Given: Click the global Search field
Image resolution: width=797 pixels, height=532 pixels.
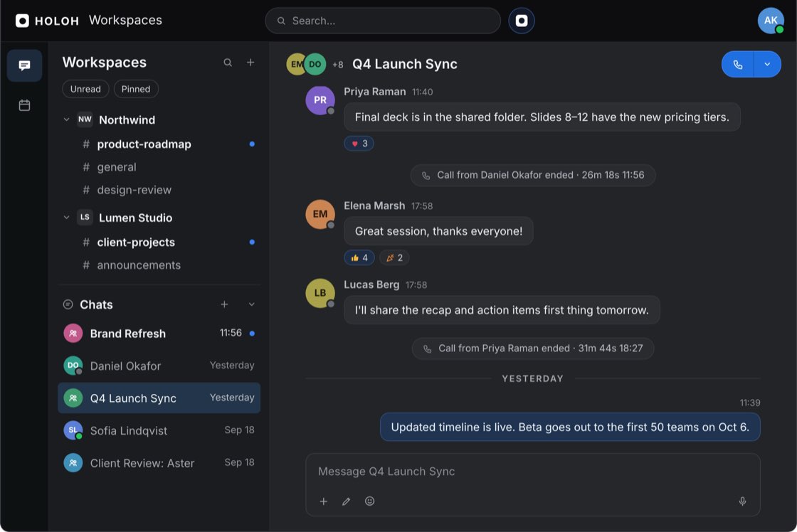Looking at the screenshot, I should [383, 21].
